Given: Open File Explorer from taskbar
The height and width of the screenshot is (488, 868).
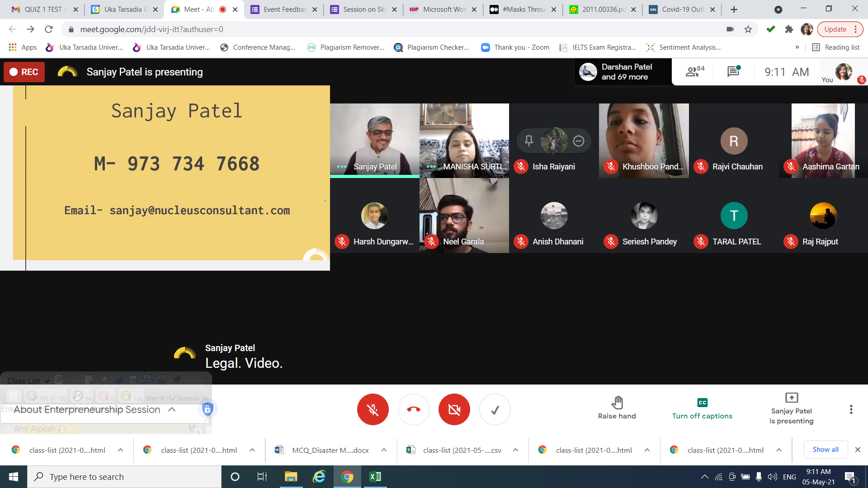Looking at the screenshot, I should (x=291, y=477).
